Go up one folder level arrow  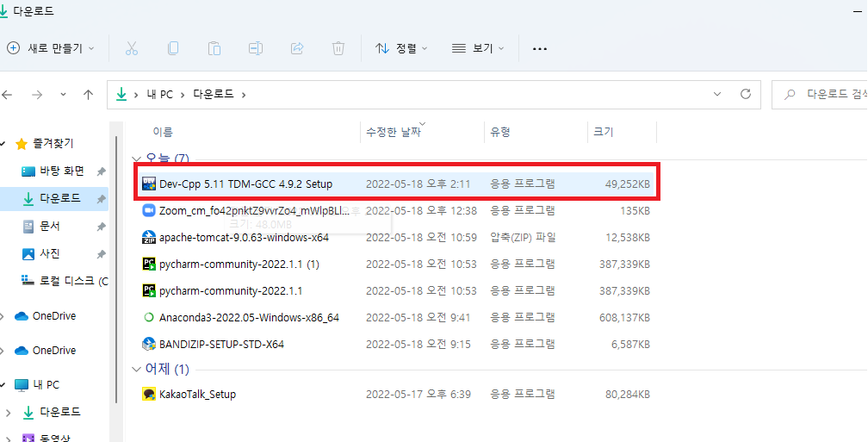click(x=88, y=95)
